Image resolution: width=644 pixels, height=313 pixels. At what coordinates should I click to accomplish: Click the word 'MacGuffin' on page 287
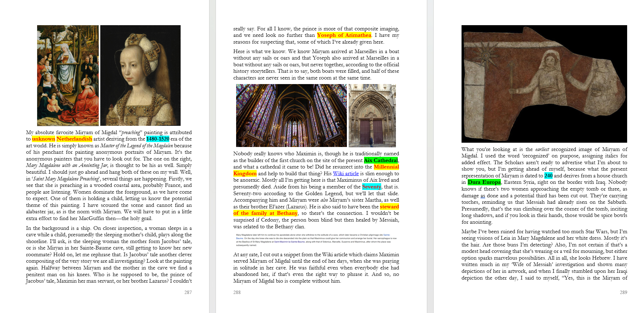92,218
